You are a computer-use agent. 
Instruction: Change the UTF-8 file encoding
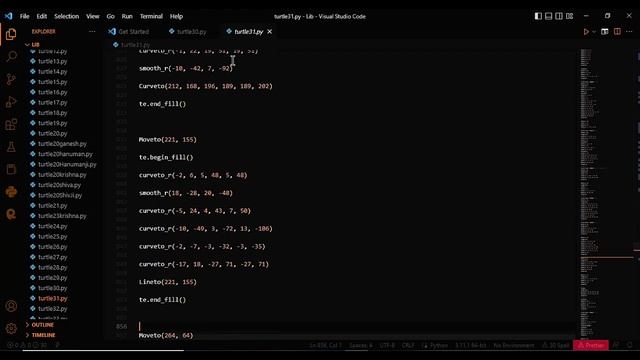tap(387, 345)
